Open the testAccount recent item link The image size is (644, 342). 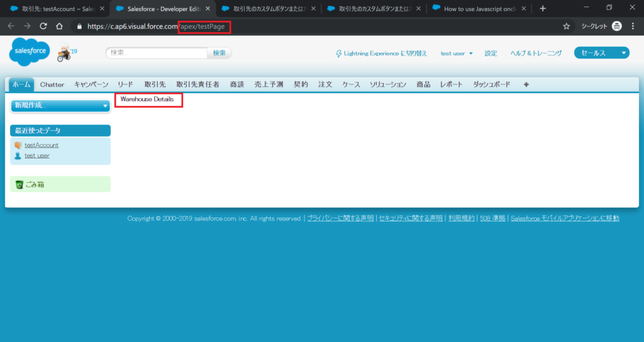click(x=42, y=145)
